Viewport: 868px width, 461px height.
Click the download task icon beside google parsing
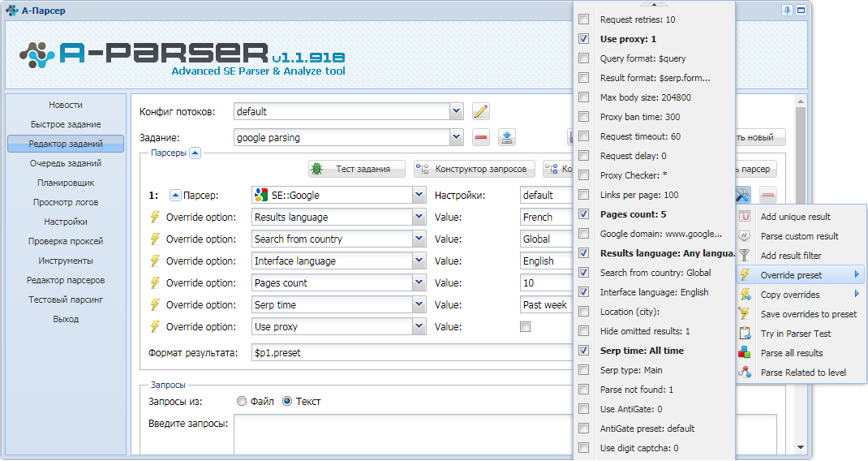pos(506,137)
